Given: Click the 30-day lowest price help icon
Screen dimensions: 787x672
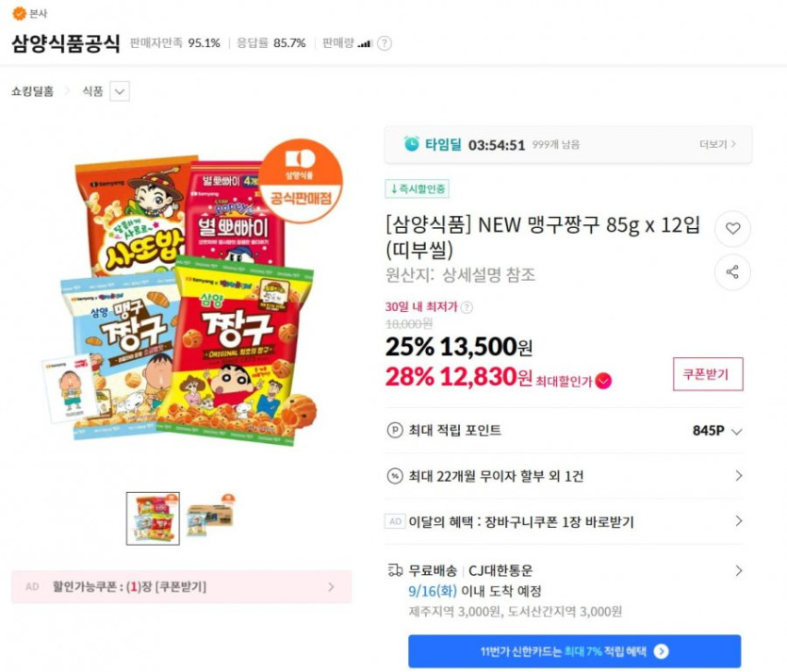Looking at the screenshot, I should (x=467, y=306).
